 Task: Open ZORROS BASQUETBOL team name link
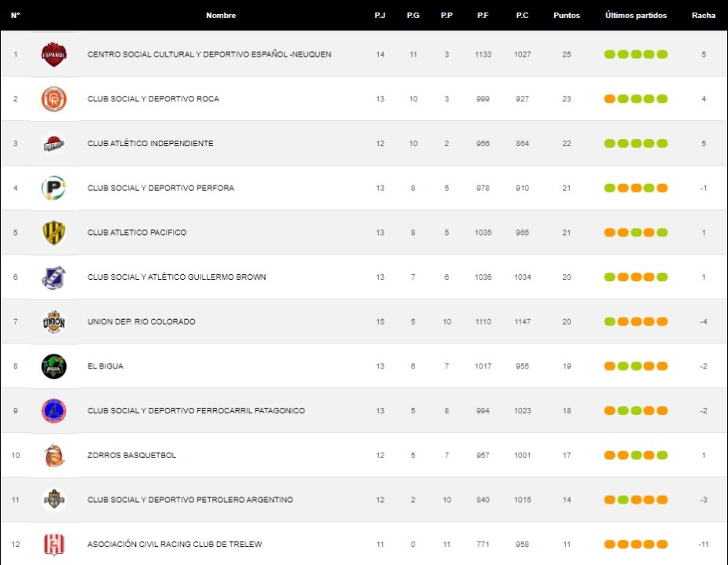point(131,456)
